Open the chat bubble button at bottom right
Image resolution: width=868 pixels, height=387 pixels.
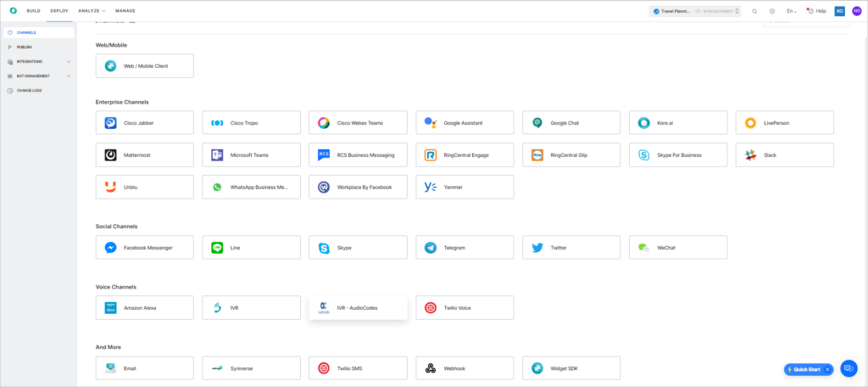(x=849, y=369)
